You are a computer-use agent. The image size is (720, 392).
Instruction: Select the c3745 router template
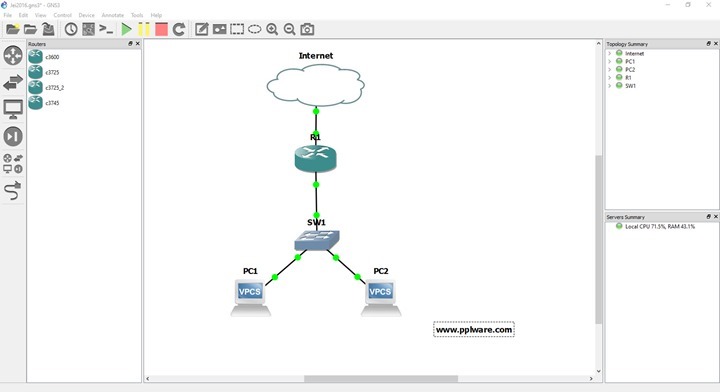click(x=44, y=103)
